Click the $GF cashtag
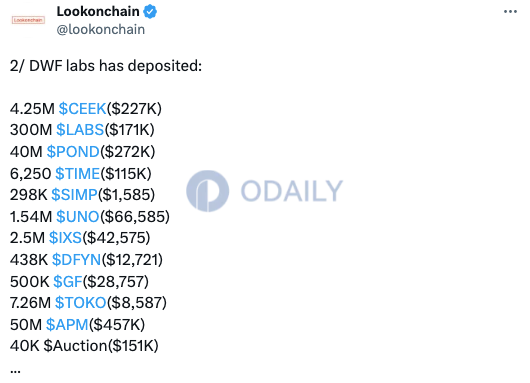Image resolution: width=530 pixels, height=383 pixels. pyautogui.click(x=68, y=282)
